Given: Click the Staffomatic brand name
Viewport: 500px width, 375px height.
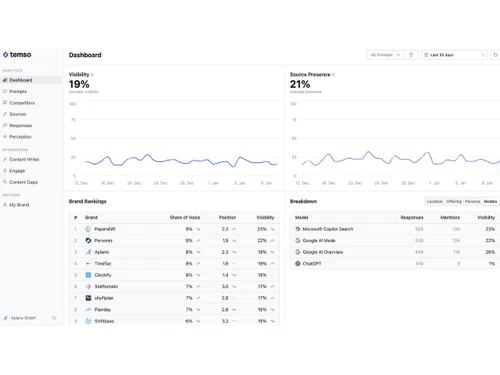Looking at the screenshot, I should [106, 286].
